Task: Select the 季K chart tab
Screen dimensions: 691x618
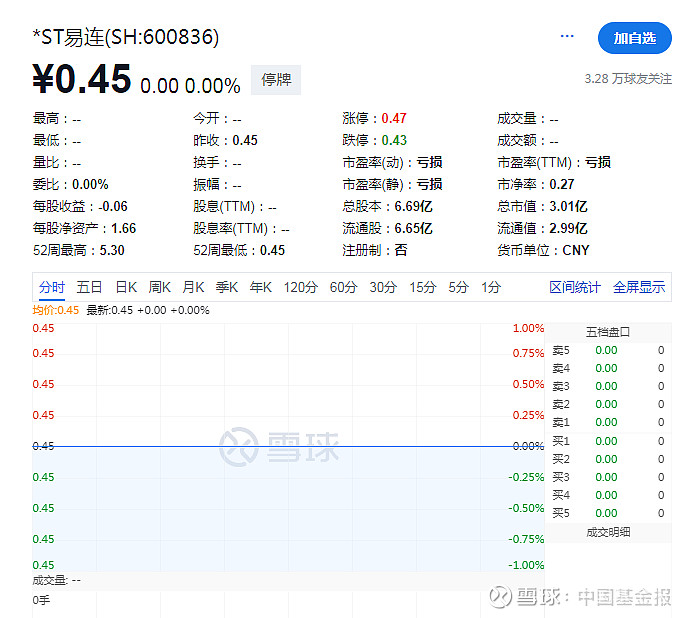Action: click(x=227, y=288)
